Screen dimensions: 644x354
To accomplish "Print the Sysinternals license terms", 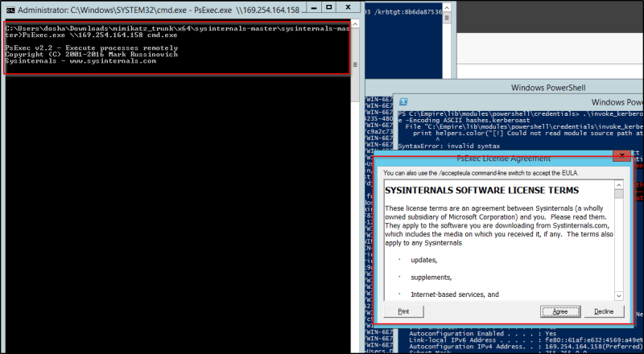I will 403,311.
